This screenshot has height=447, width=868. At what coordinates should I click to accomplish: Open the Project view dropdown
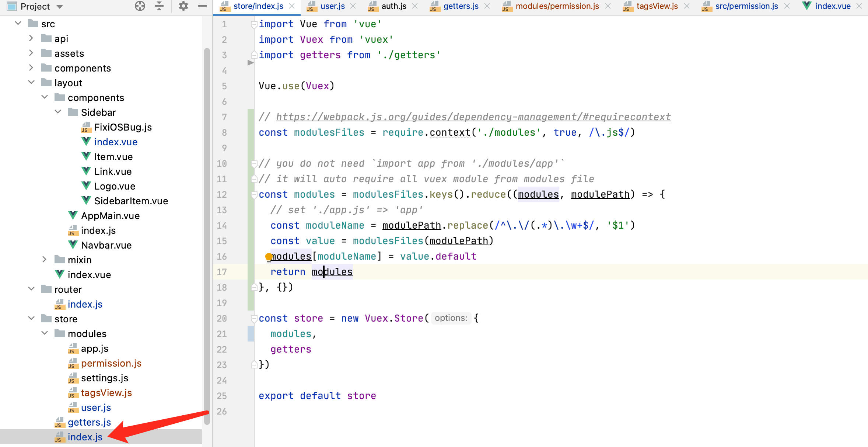[x=60, y=7]
